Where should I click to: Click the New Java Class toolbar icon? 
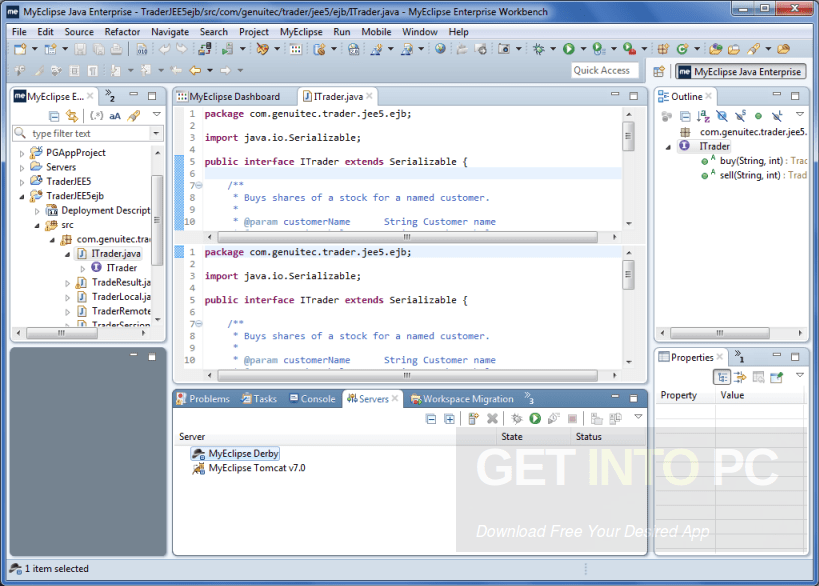(682, 49)
